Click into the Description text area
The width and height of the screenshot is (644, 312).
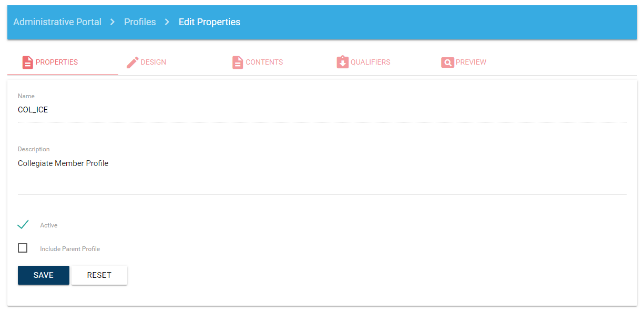tap(322, 173)
